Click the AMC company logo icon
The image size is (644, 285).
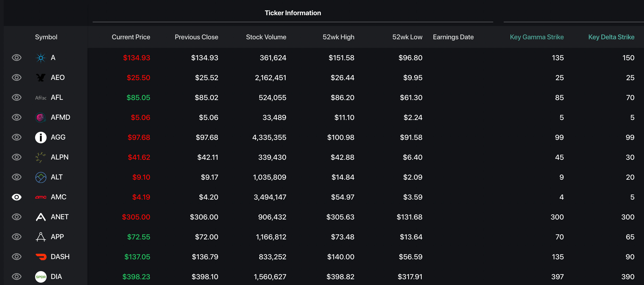[41, 197]
